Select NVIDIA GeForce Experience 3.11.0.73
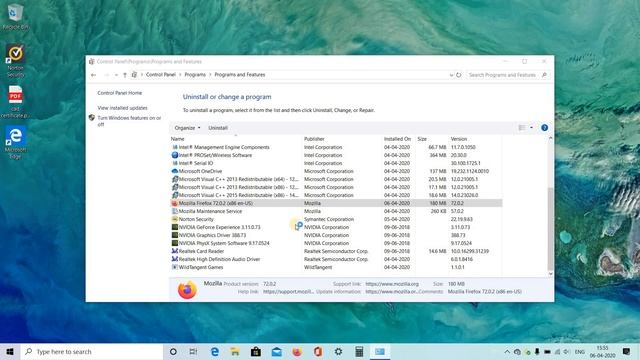The width and height of the screenshot is (640, 360). [x=336, y=227]
